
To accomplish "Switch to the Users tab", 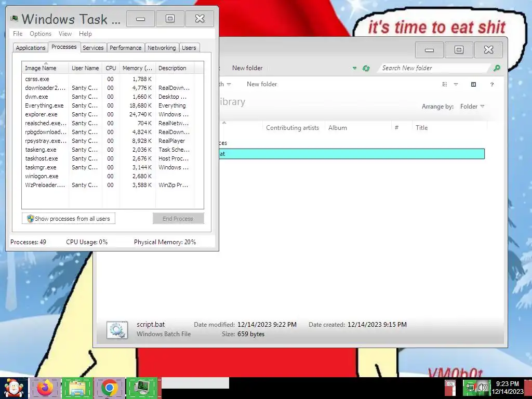I will (x=189, y=48).
